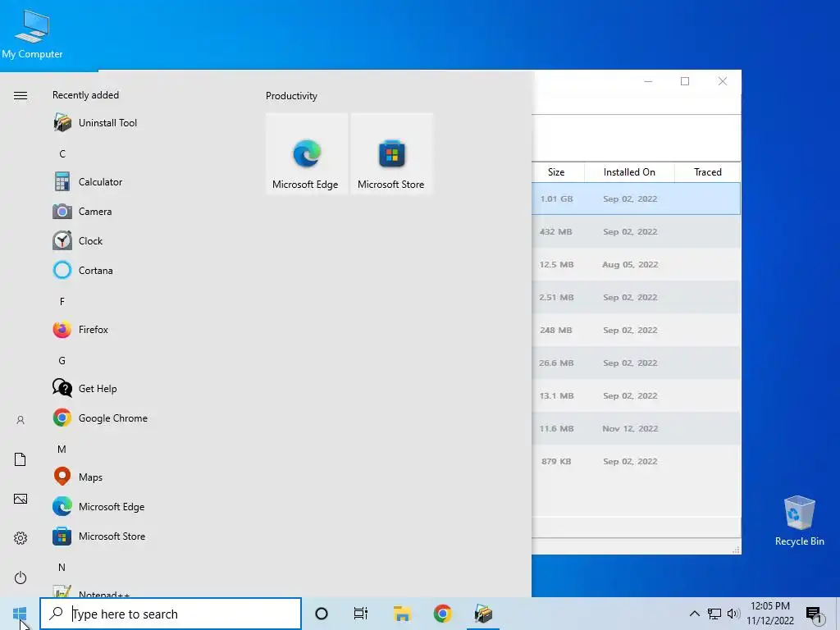Open the Clock app
This screenshot has height=630, width=840.
(x=78, y=240)
